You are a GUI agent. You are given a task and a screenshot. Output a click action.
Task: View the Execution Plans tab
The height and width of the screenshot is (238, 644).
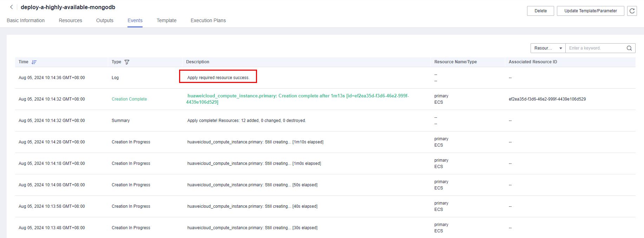[208, 20]
